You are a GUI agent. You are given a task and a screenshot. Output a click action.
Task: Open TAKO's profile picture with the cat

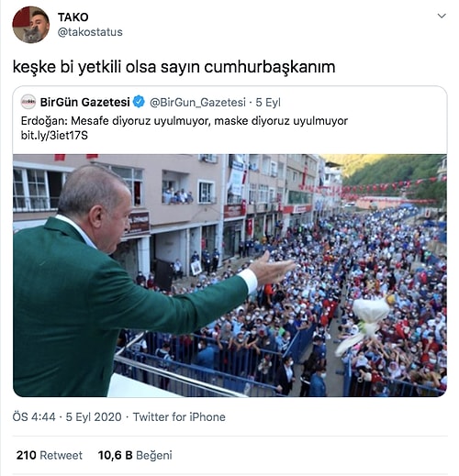(x=30, y=25)
